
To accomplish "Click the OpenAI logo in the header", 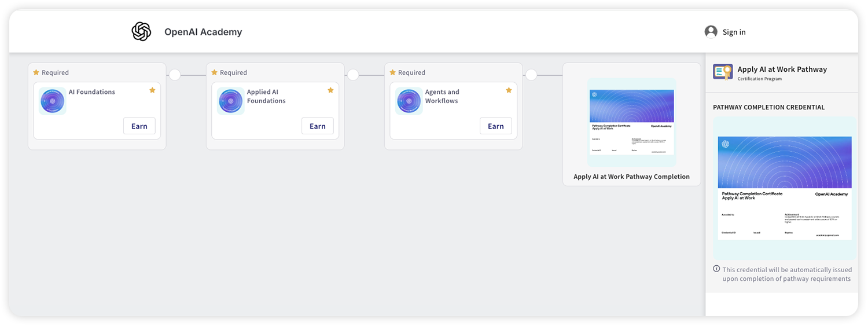I will (x=141, y=32).
